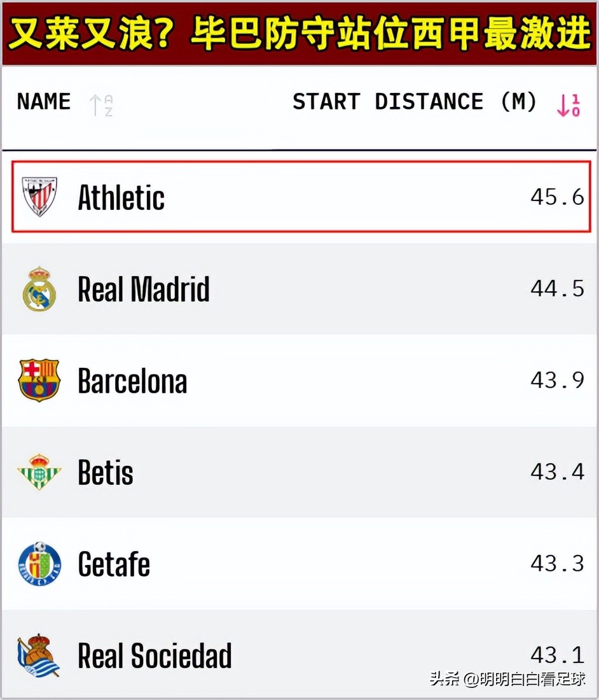The image size is (599, 700).
Task: Click the Betis crest icon
Action: pos(39,472)
